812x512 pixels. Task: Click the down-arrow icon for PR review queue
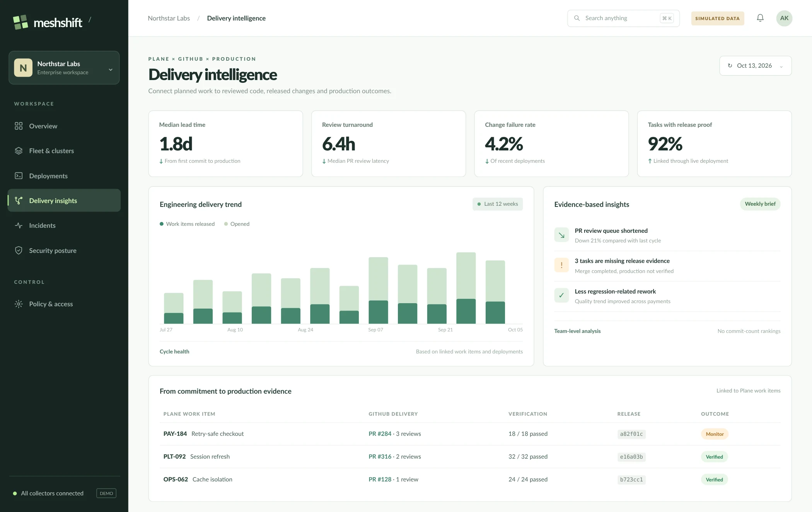(561, 235)
